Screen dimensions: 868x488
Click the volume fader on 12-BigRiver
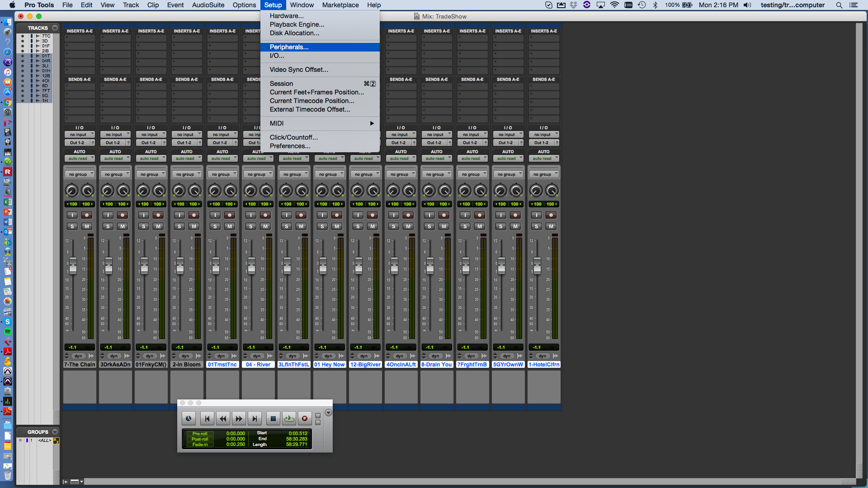click(x=359, y=266)
